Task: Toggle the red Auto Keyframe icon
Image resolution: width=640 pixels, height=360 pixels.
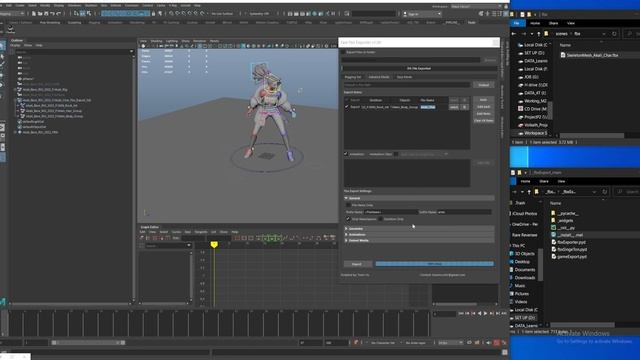Action: pos(496,343)
